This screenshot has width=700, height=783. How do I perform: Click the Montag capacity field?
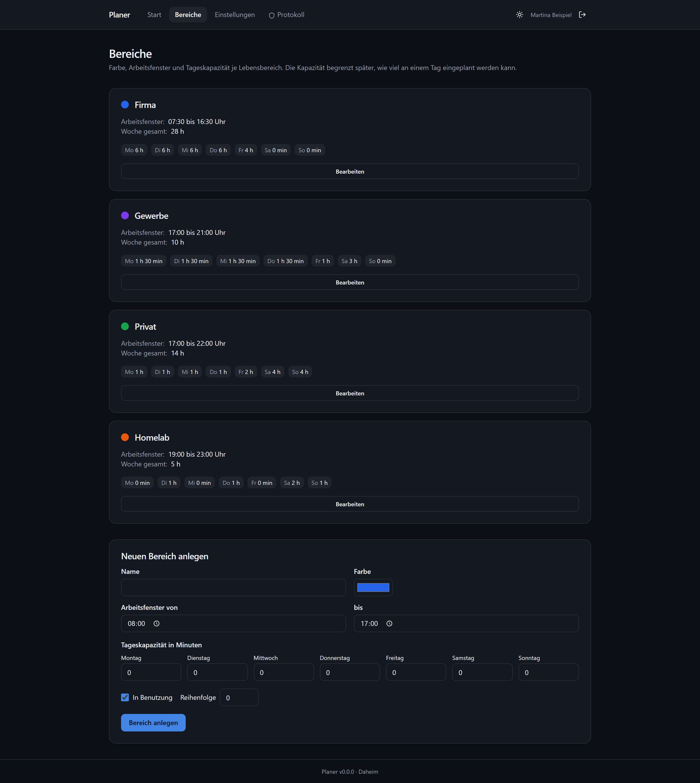pos(151,672)
